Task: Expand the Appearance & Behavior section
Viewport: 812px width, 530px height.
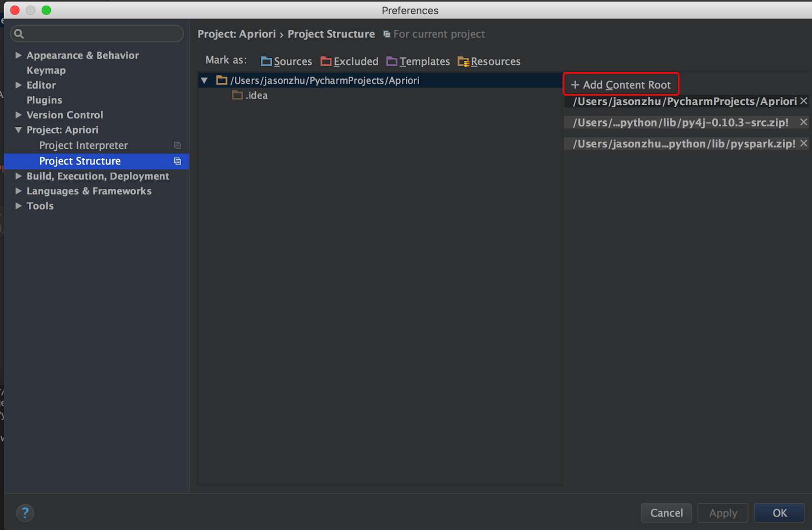Action: point(18,55)
